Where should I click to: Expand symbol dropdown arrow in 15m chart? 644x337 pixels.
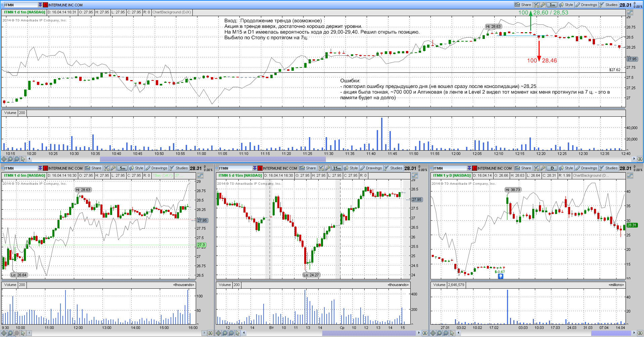pyautogui.click(x=255, y=168)
